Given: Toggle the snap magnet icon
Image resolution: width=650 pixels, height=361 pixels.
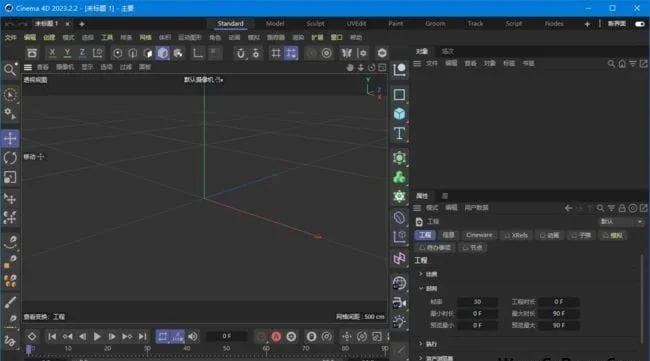Looking at the screenshot, I should (x=240, y=53).
